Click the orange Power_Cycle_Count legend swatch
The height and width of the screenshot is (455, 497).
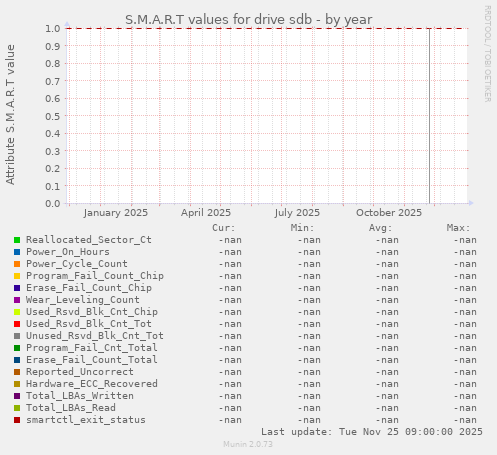tap(17, 264)
